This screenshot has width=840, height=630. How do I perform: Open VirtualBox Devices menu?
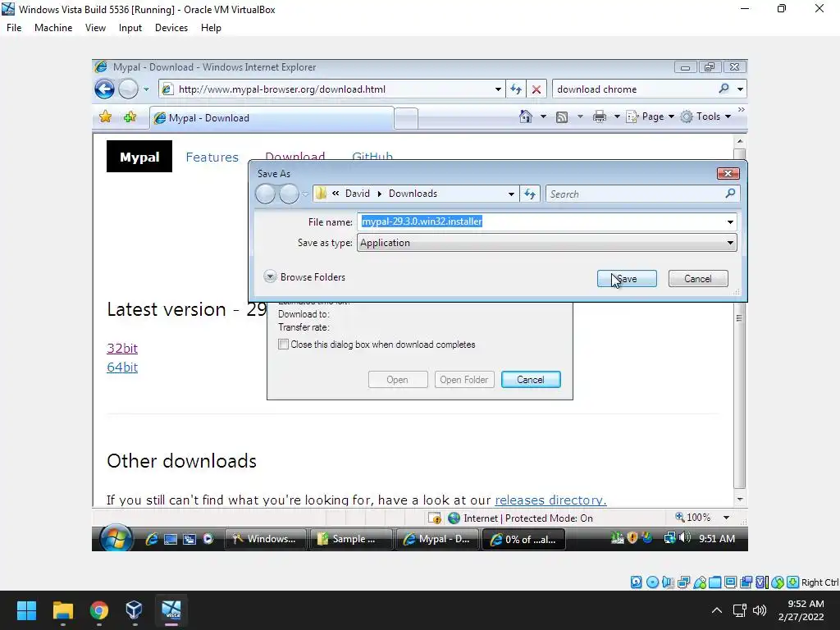tap(171, 28)
